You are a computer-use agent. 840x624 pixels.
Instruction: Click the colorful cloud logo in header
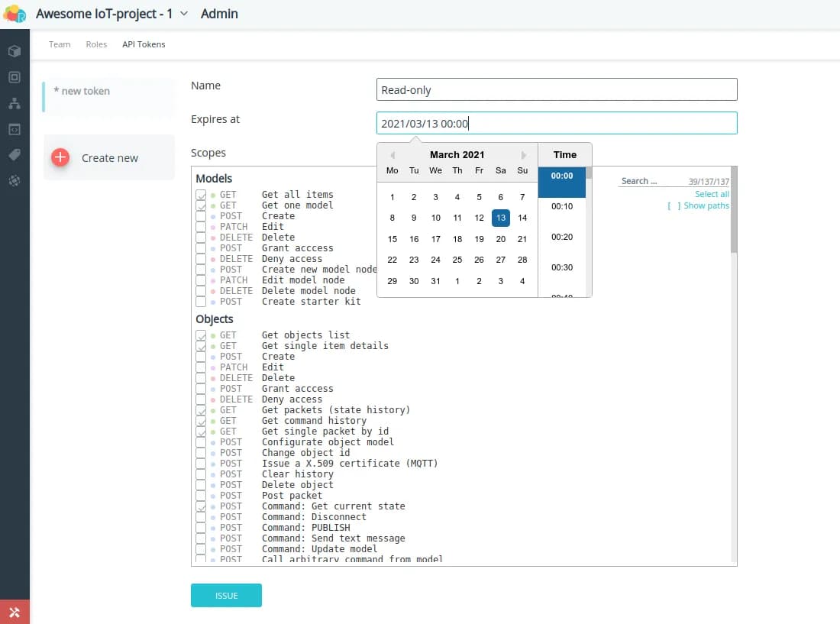(15, 14)
